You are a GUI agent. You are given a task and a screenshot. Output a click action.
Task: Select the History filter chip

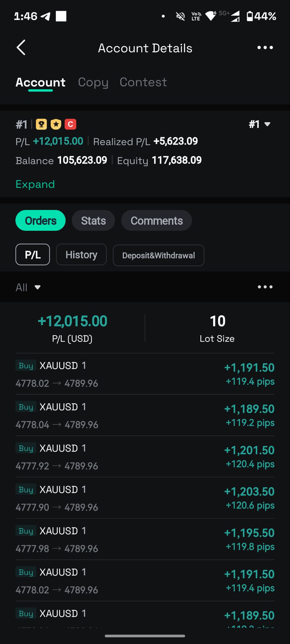(x=81, y=255)
